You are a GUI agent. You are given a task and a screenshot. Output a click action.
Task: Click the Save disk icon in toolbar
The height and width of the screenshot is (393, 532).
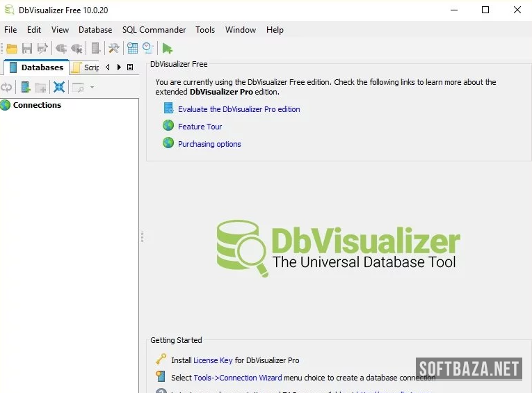click(27, 48)
